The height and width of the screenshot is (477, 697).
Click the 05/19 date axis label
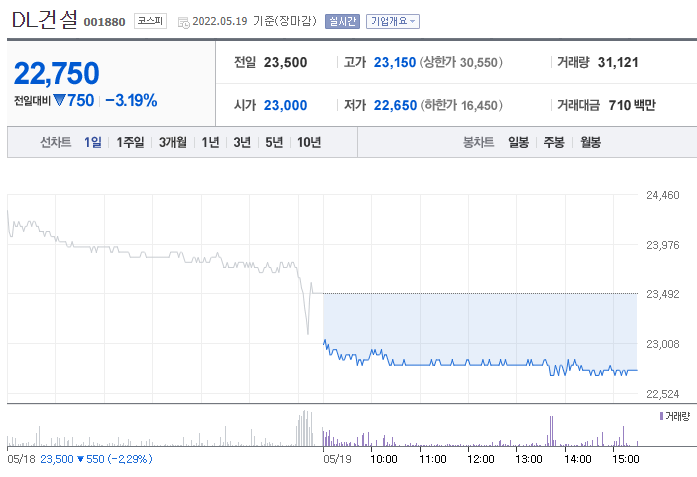(x=337, y=459)
